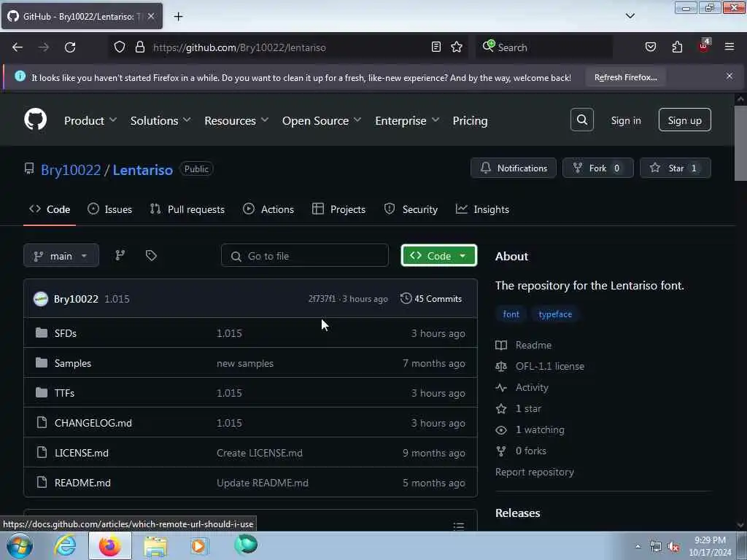Open the Samples folder
This screenshot has height=560, width=747.
(x=72, y=363)
